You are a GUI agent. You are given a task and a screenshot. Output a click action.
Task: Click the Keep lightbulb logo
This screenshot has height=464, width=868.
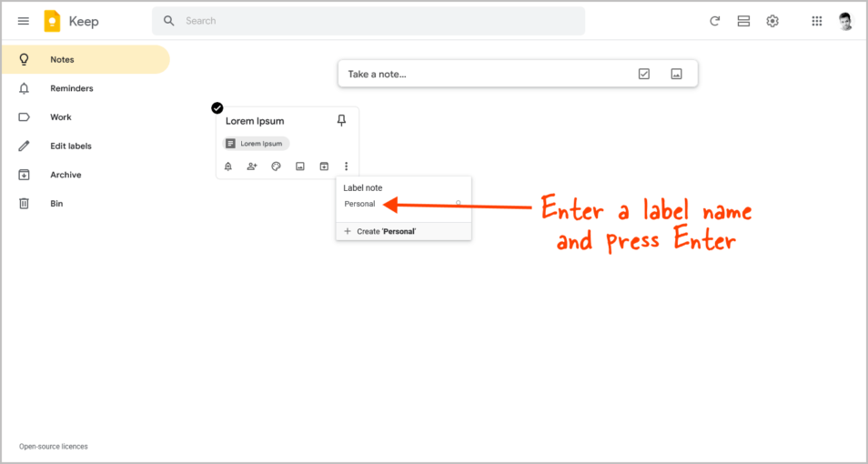coord(52,21)
